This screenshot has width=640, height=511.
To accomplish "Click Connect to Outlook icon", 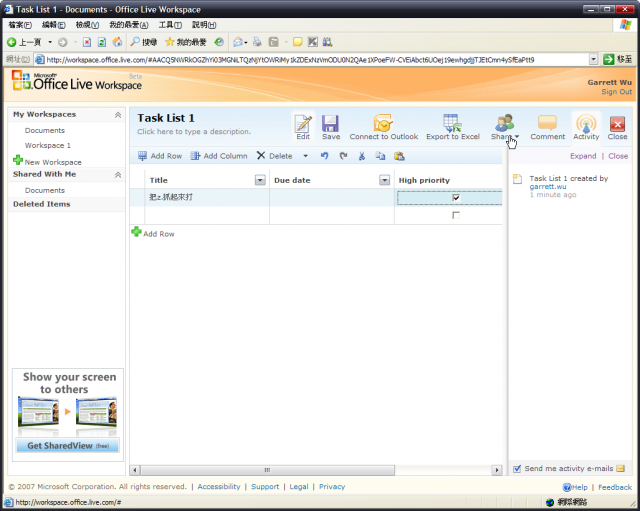I will (x=383, y=123).
